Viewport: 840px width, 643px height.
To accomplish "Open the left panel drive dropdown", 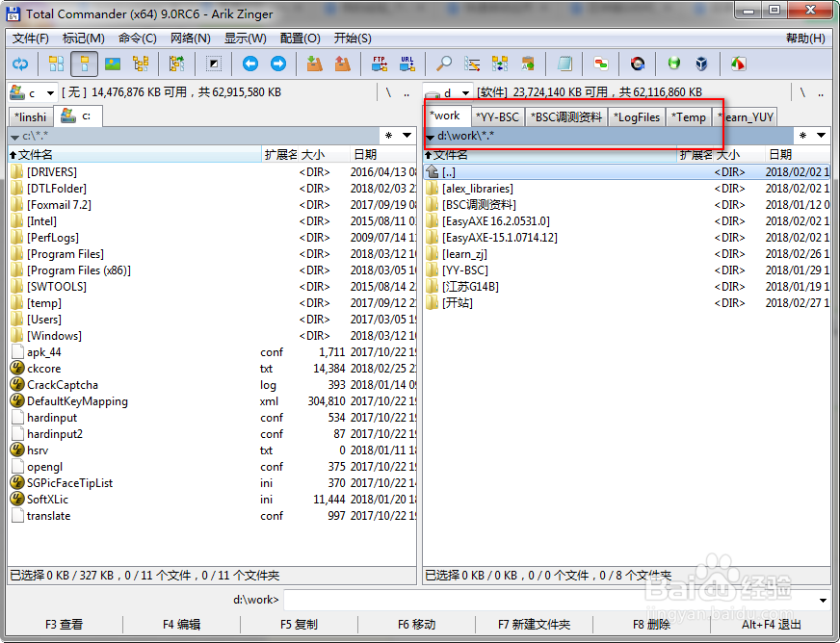I will tap(50, 93).
